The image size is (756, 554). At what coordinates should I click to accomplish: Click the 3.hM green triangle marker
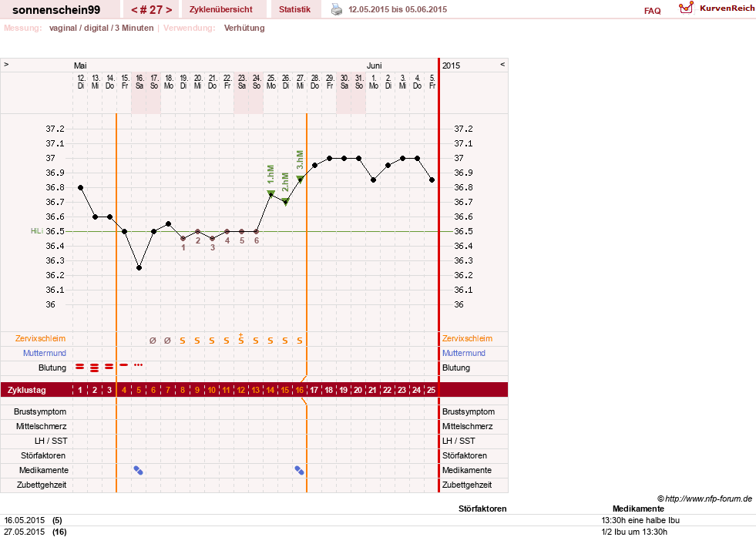[300, 180]
